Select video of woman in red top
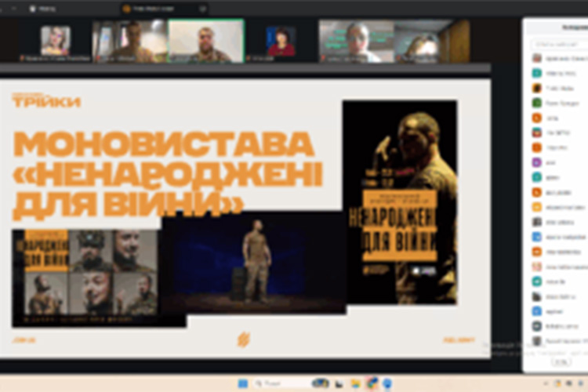The height and width of the screenshot is (392, 588). click(x=281, y=41)
